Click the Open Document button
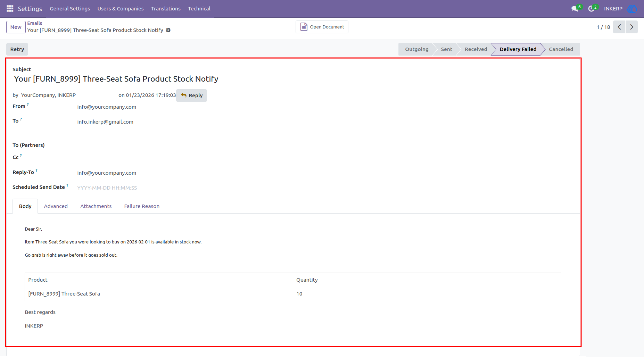 click(322, 27)
